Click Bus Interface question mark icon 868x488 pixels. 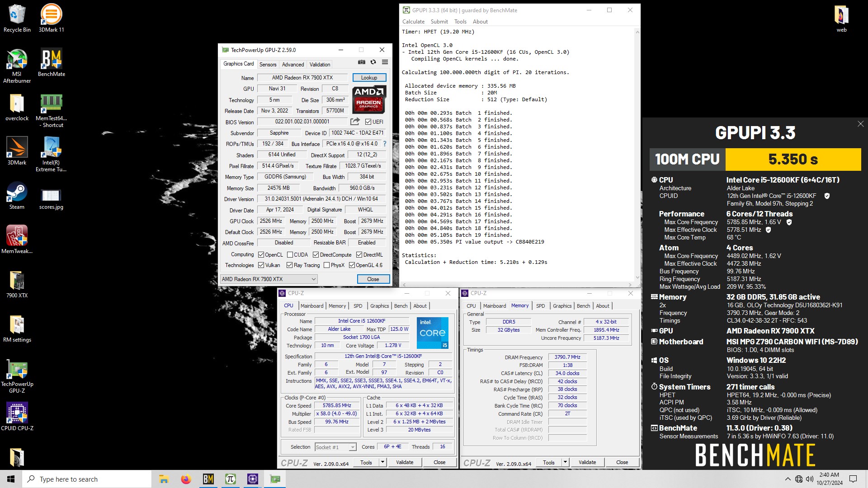[x=385, y=144]
